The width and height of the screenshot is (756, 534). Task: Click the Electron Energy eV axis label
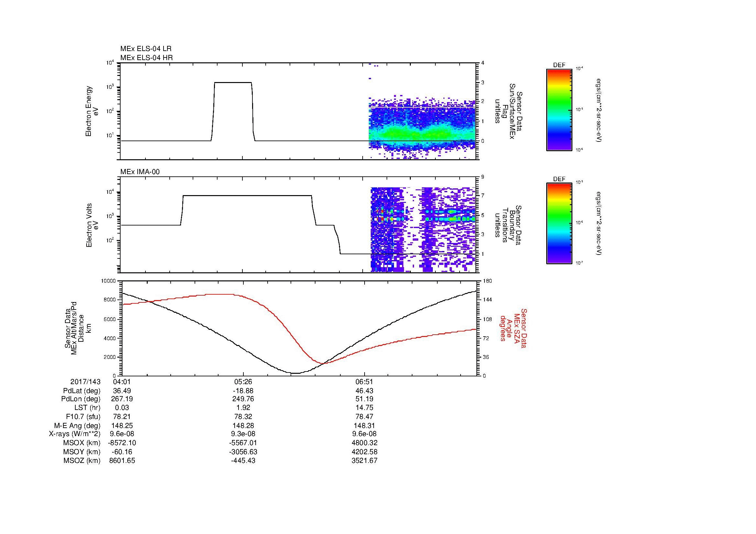point(91,111)
